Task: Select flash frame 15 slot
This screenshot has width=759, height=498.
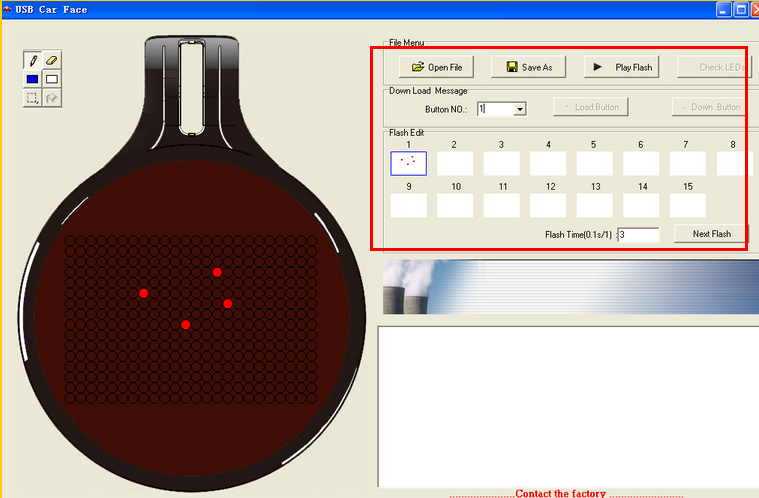Action: coord(687,205)
